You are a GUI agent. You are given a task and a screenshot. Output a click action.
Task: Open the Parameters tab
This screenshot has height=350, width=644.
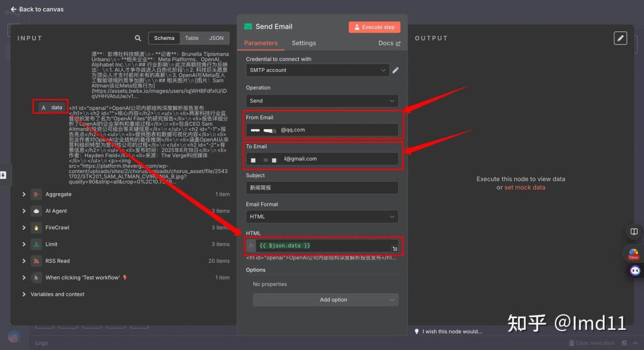pos(261,43)
